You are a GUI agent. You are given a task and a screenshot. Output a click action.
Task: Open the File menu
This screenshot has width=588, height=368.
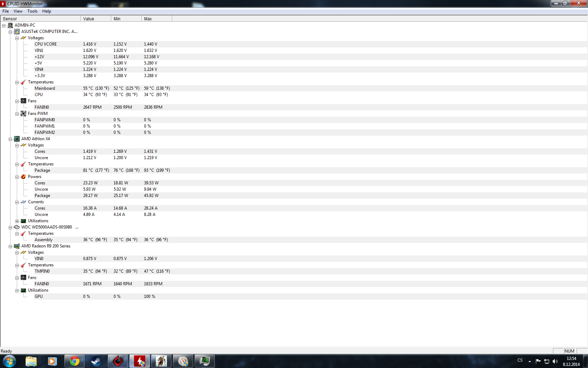point(6,11)
